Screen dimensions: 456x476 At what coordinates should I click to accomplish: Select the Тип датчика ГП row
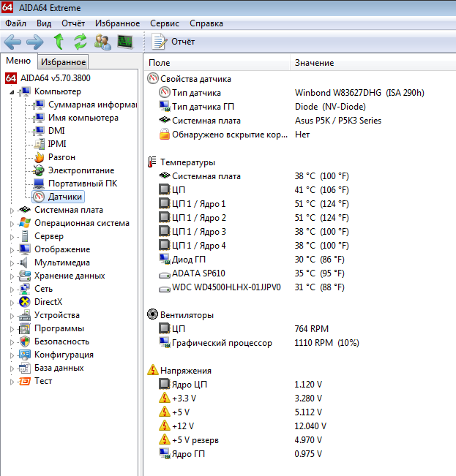[x=263, y=107]
